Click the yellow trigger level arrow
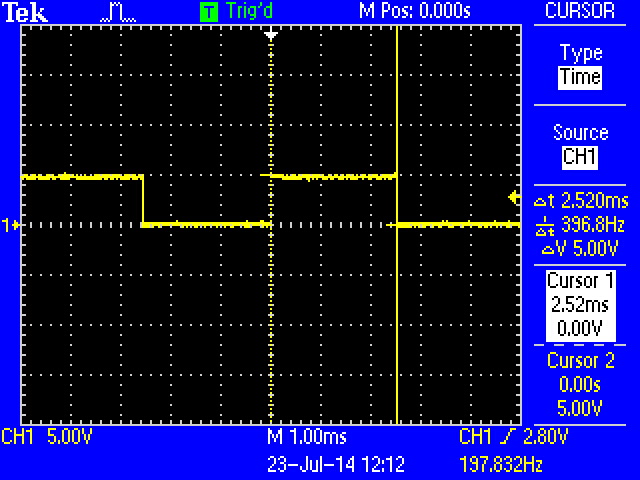Screen dimensions: 640x480 point(514,197)
